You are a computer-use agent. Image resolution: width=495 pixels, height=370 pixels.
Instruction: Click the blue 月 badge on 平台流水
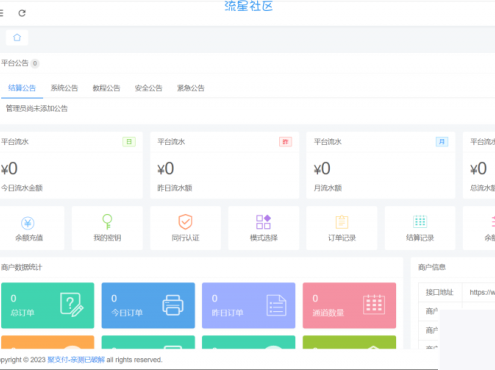[442, 142]
